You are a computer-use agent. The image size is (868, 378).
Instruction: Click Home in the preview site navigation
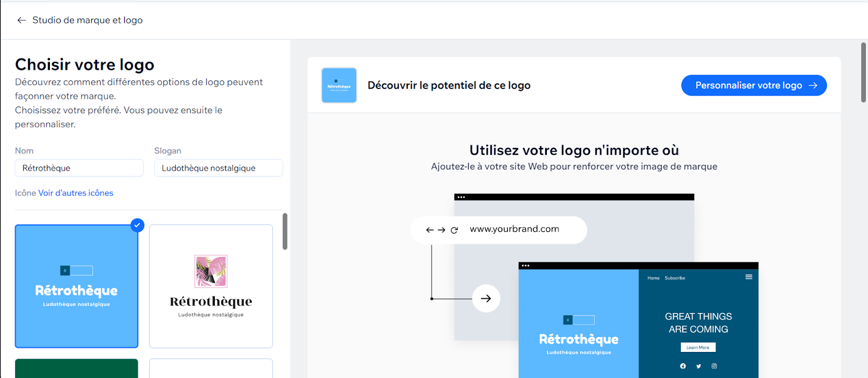point(653,278)
